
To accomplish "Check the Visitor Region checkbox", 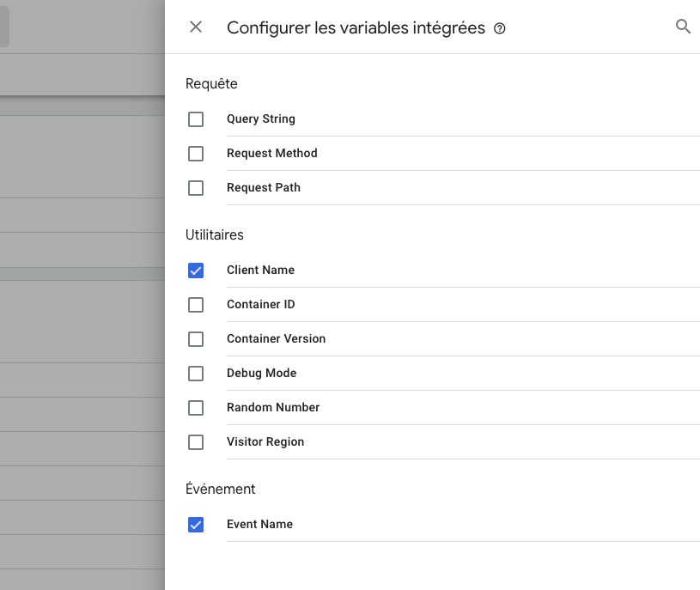I will (196, 442).
